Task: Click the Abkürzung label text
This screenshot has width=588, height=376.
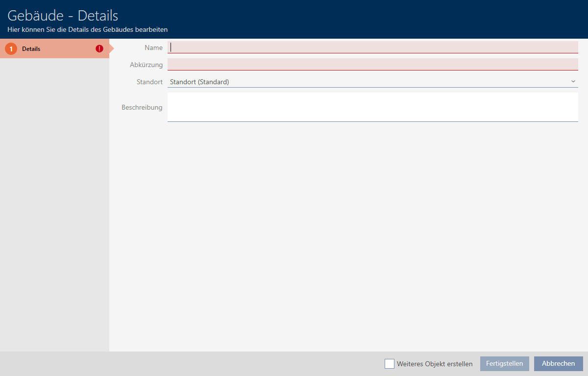Action: tap(146, 65)
